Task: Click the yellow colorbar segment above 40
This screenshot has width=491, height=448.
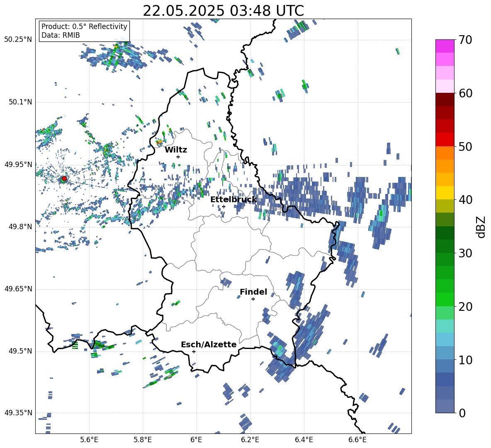Action: pos(445,193)
